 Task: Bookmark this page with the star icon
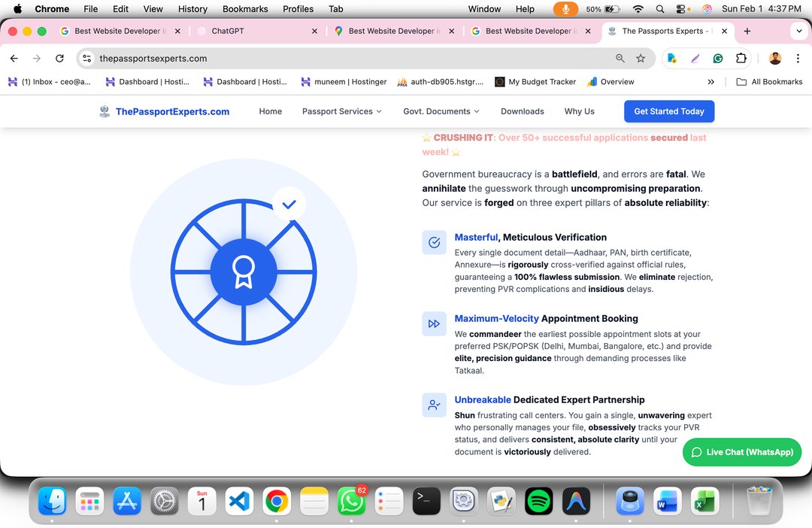point(641,59)
